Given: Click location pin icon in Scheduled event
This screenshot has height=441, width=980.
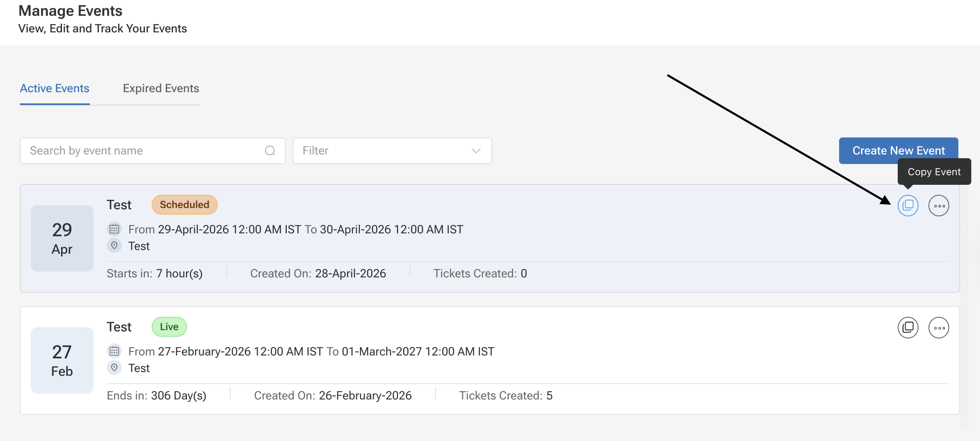Looking at the screenshot, I should pyautogui.click(x=114, y=245).
